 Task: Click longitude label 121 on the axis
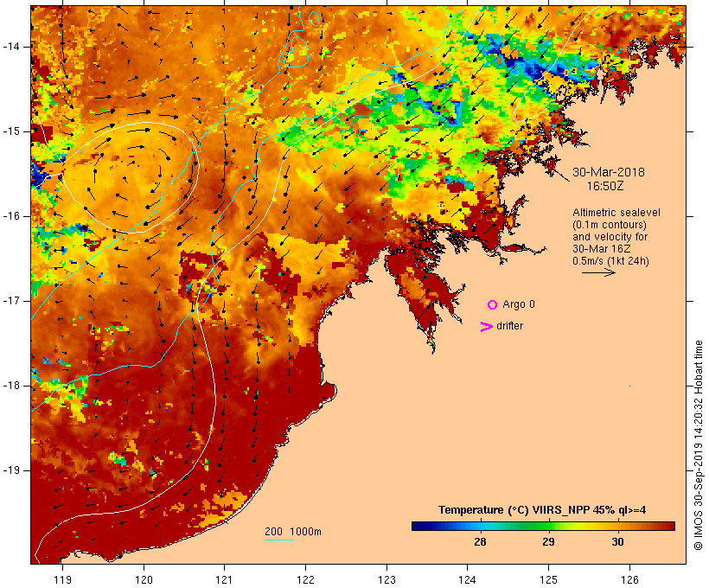tap(224, 579)
